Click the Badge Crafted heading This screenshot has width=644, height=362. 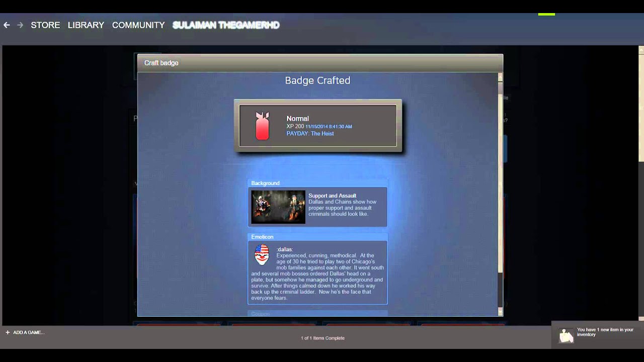click(x=317, y=80)
